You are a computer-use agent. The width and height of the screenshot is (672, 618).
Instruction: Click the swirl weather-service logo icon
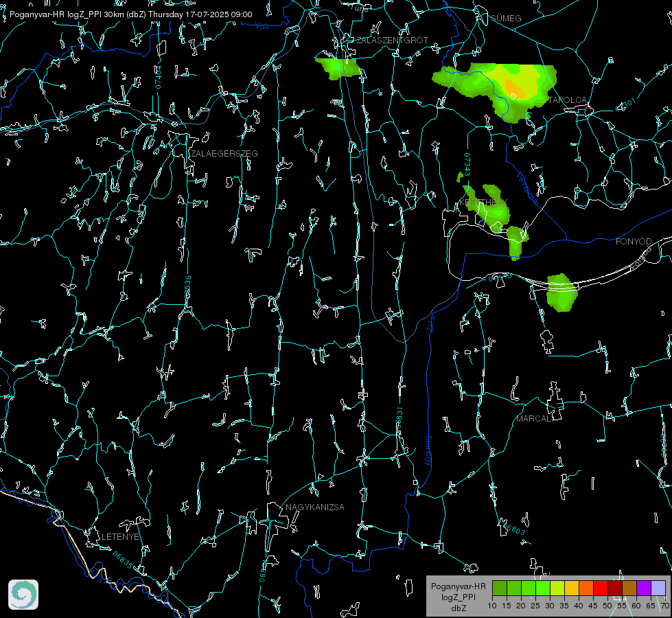click(x=23, y=595)
